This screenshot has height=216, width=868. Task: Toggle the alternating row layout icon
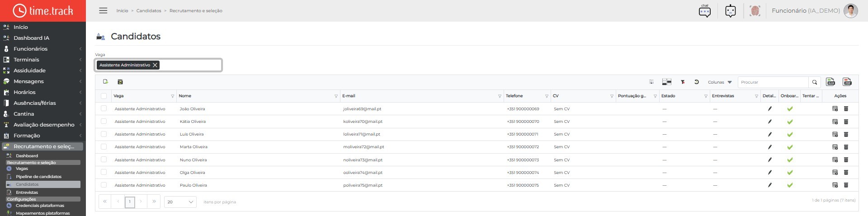pyautogui.click(x=667, y=82)
